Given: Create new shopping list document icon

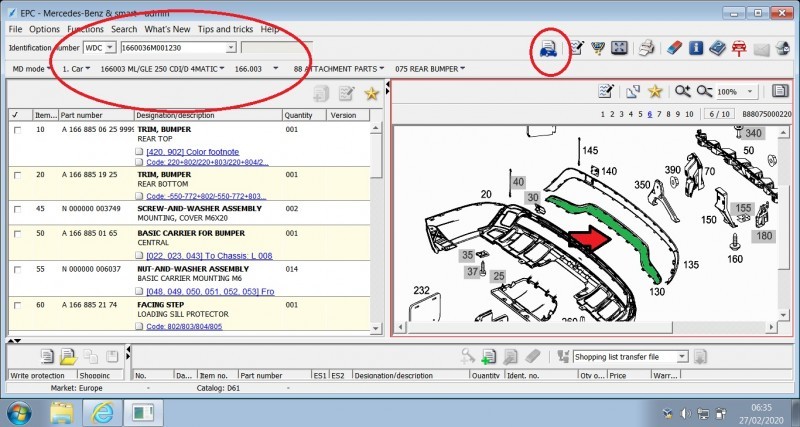Looking at the screenshot, I should click(x=47, y=356).
